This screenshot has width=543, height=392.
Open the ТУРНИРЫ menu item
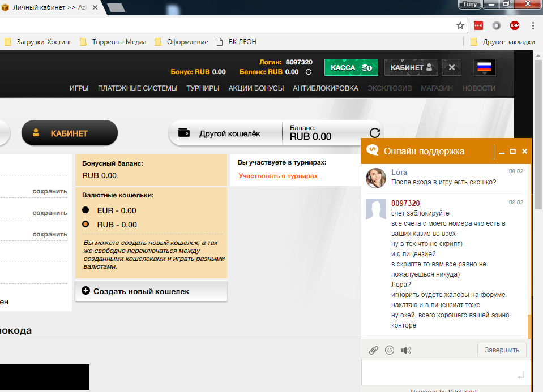(x=203, y=88)
